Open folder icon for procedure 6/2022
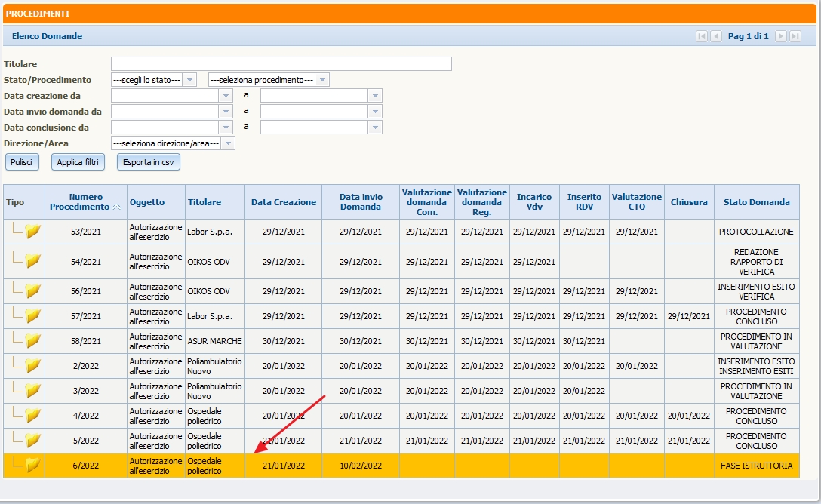Image resolution: width=821 pixels, height=504 pixels. [32, 465]
